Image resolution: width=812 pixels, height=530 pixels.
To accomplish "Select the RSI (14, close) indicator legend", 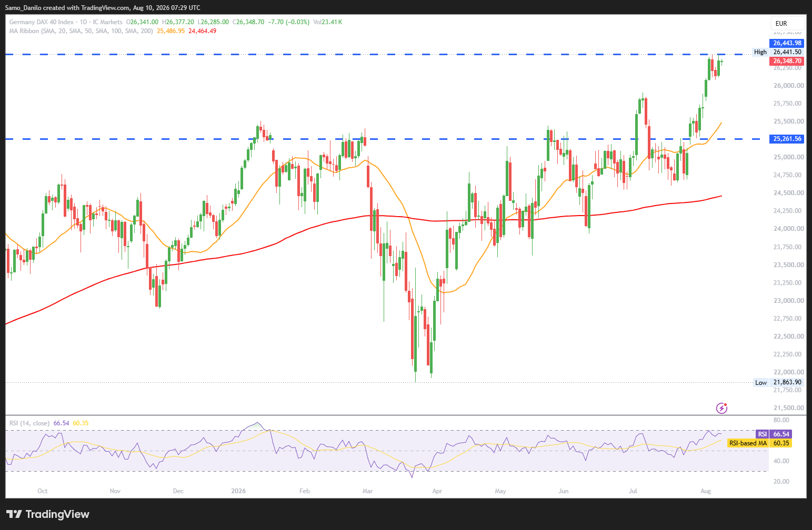I will 29,423.
